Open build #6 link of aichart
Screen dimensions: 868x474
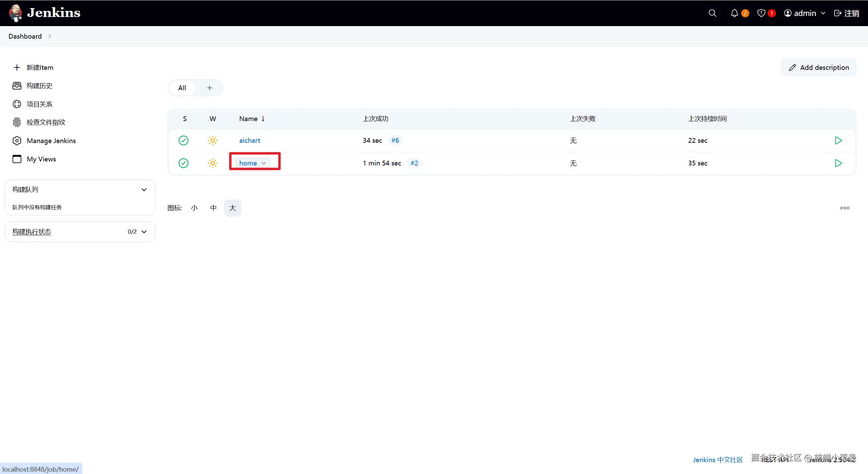(395, 140)
